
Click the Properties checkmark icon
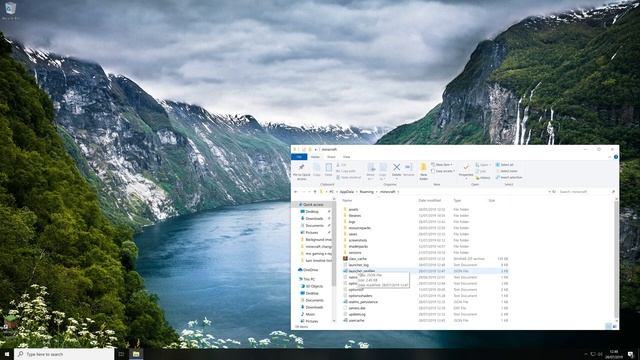(x=466, y=167)
